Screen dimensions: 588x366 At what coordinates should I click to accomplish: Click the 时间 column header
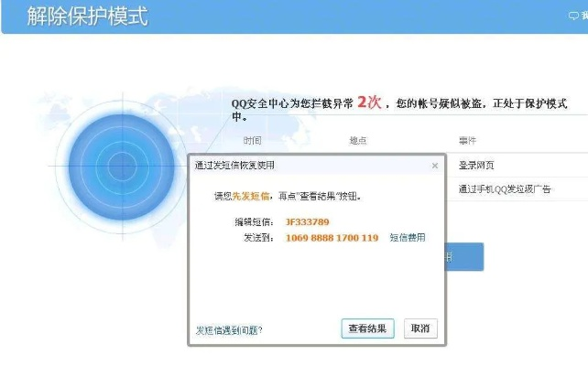[x=252, y=141]
